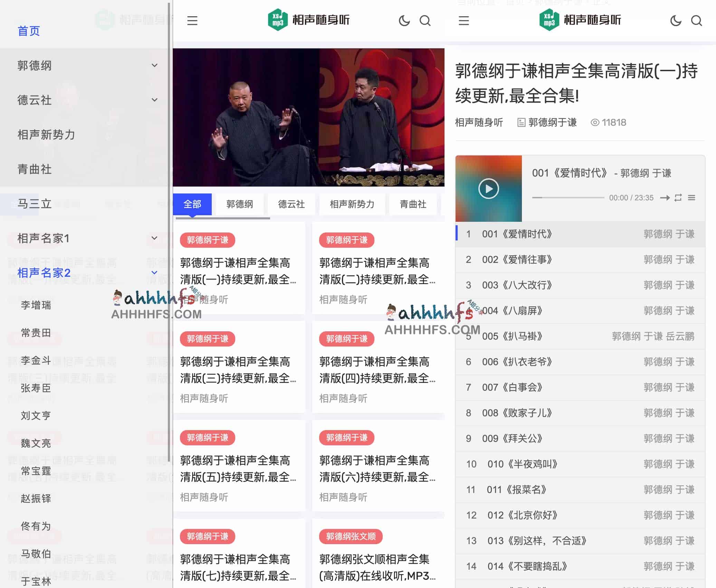The width and height of the screenshot is (716, 588).
Task: Play the 001 爱情时代 track
Action: 488,189
